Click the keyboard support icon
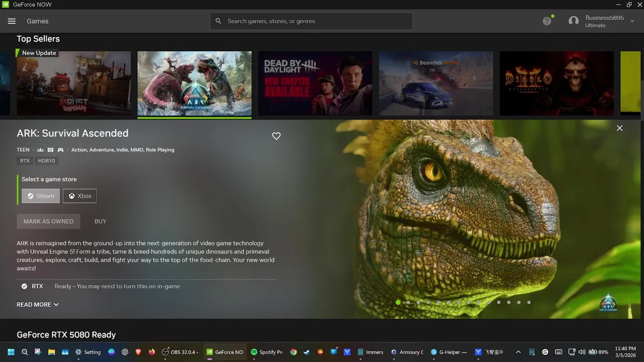Viewport: 644px width, 362px height. click(50, 150)
